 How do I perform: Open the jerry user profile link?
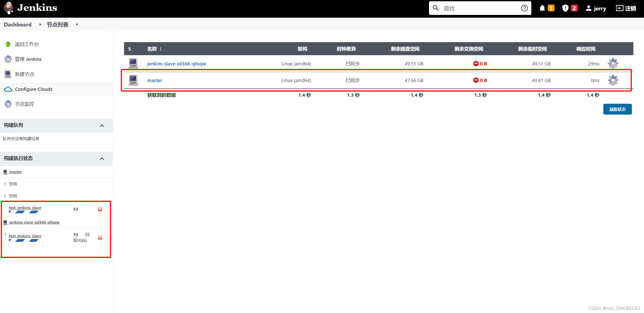click(x=596, y=8)
